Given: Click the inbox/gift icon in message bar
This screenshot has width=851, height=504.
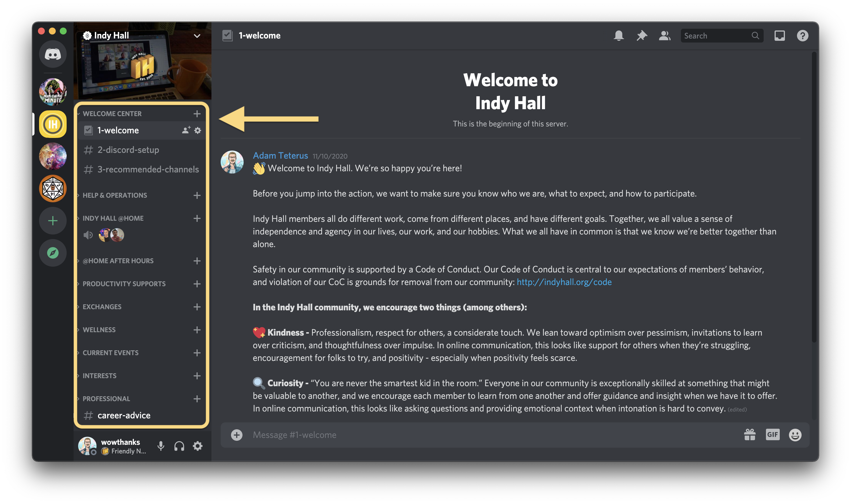Looking at the screenshot, I should click(x=751, y=434).
